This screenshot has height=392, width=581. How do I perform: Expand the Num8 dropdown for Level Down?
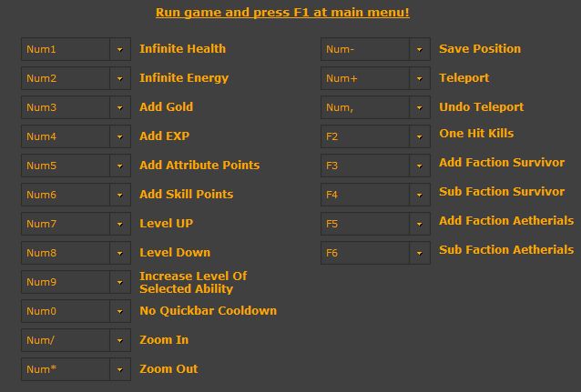coord(119,254)
